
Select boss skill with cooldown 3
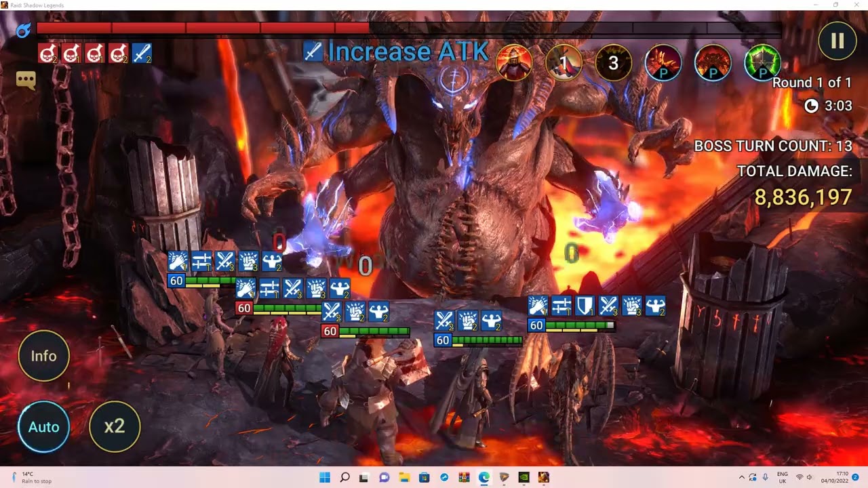(x=613, y=63)
